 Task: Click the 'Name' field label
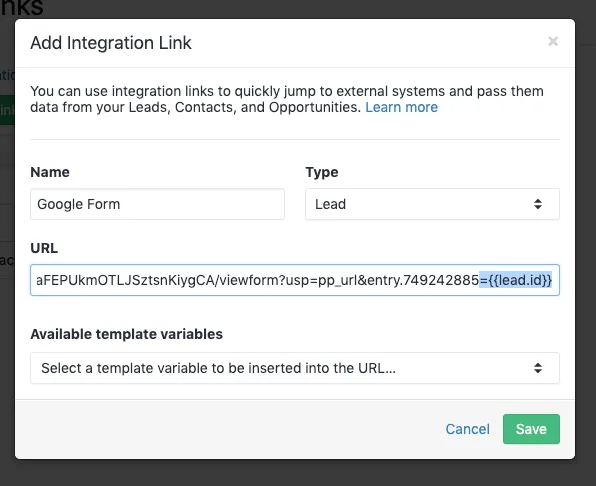(50, 172)
